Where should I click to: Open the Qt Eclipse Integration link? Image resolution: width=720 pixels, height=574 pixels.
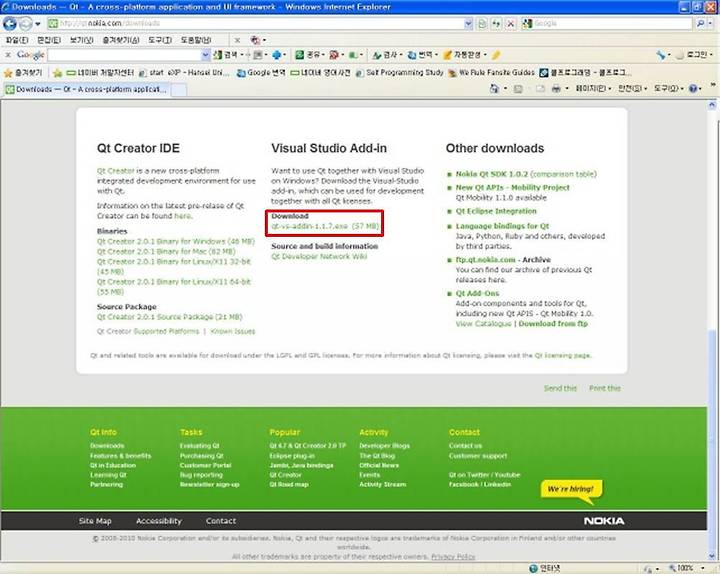coord(496,211)
